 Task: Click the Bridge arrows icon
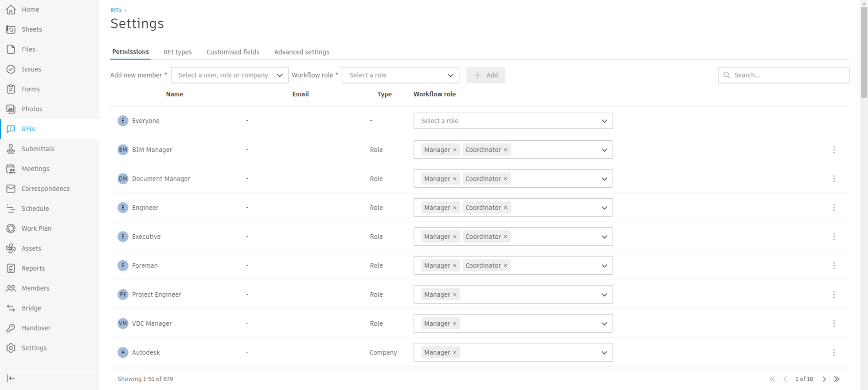point(11,308)
